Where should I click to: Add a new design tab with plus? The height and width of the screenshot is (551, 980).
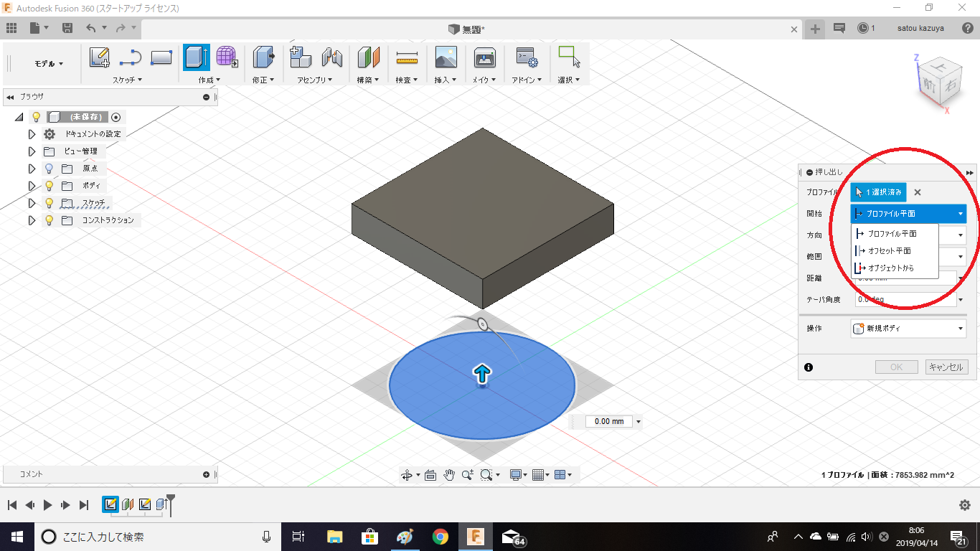816,29
